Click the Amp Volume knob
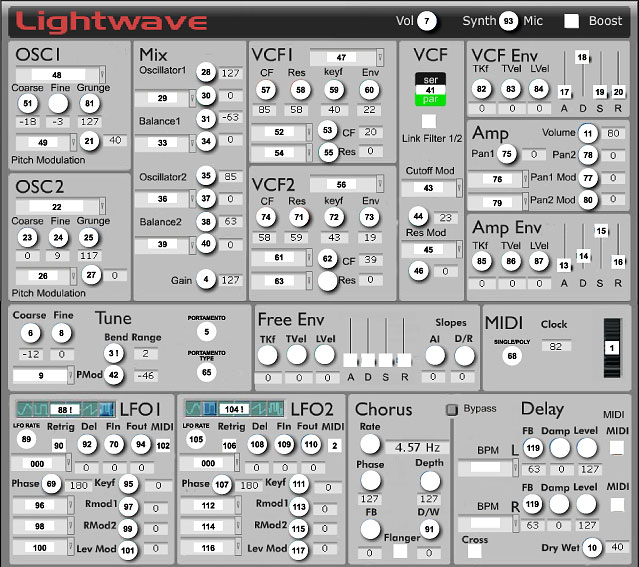 [x=587, y=133]
